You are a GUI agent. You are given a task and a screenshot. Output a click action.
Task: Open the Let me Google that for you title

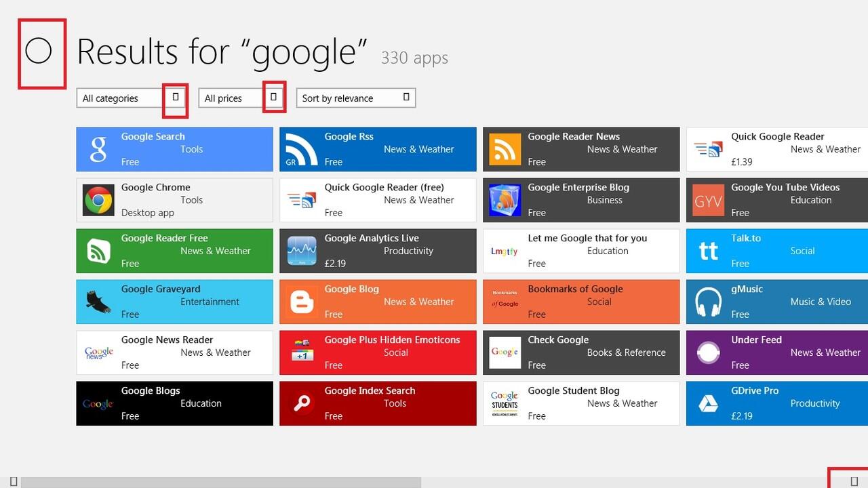[587, 238]
